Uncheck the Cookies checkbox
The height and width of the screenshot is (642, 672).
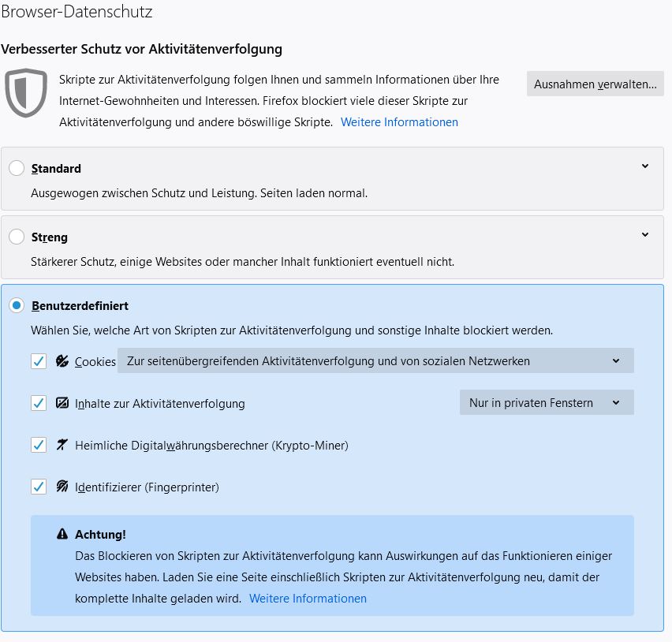pos(39,361)
